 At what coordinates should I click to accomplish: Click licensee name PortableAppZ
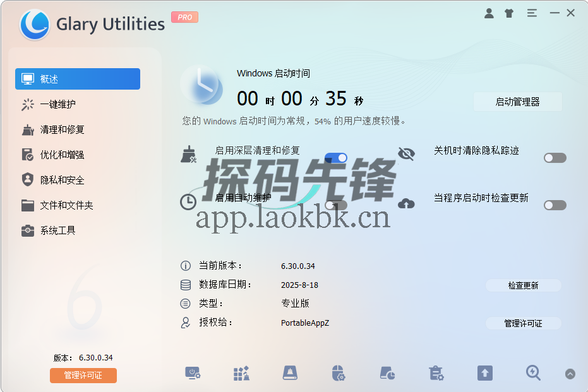[x=305, y=323]
